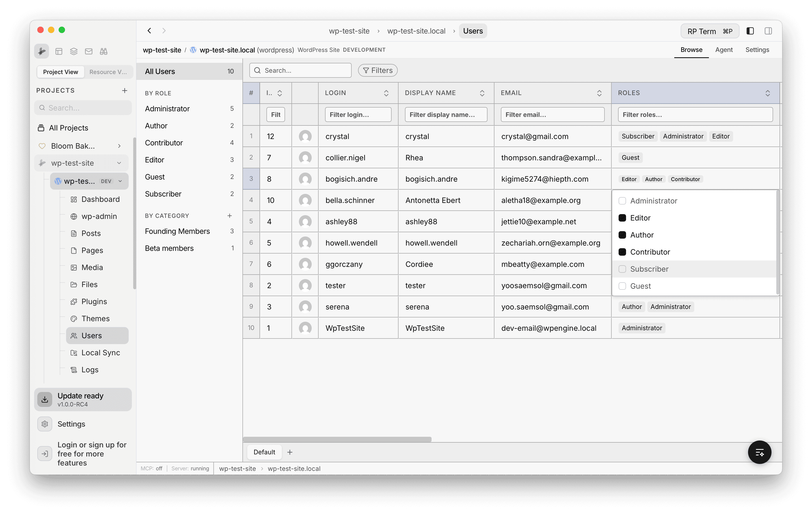Toggle the right split-view panel icon

coord(769,31)
